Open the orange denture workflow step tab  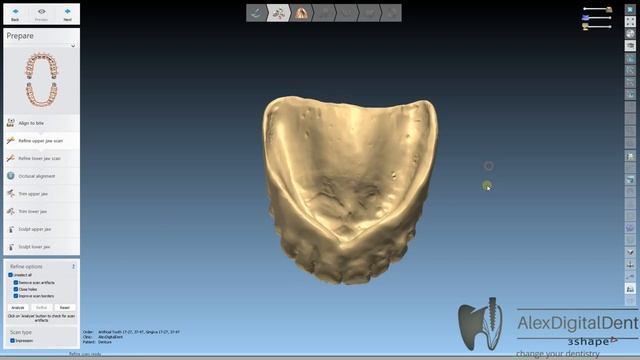click(301, 13)
